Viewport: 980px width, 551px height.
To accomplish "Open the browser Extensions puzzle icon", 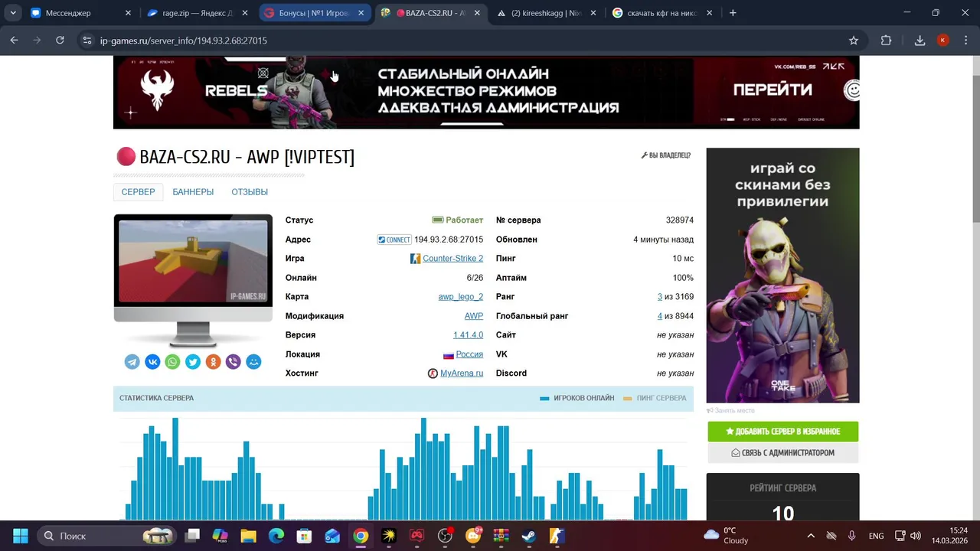I will click(x=887, y=41).
